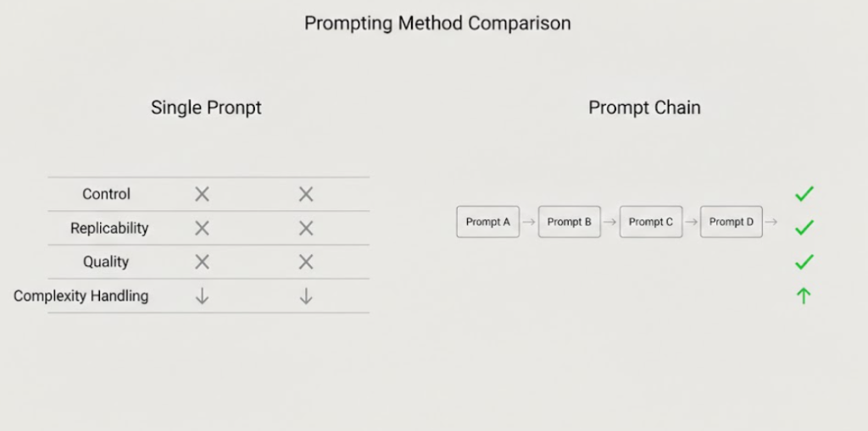Click the Replicability row label

point(109,228)
